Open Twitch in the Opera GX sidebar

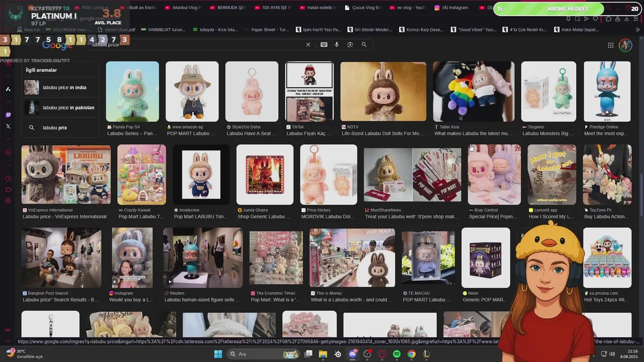pos(8,115)
